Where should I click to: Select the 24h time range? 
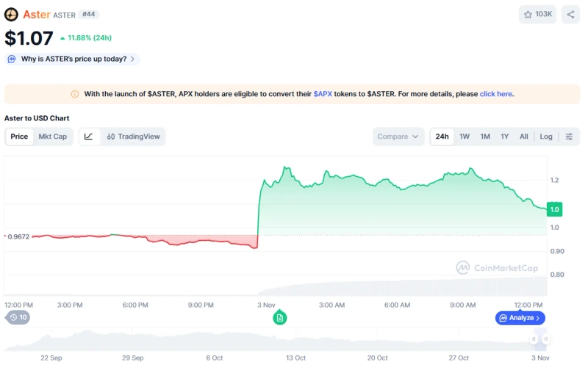coord(442,137)
